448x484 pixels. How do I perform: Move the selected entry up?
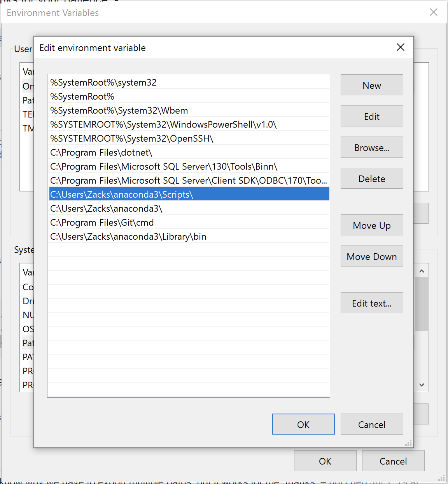click(372, 225)
